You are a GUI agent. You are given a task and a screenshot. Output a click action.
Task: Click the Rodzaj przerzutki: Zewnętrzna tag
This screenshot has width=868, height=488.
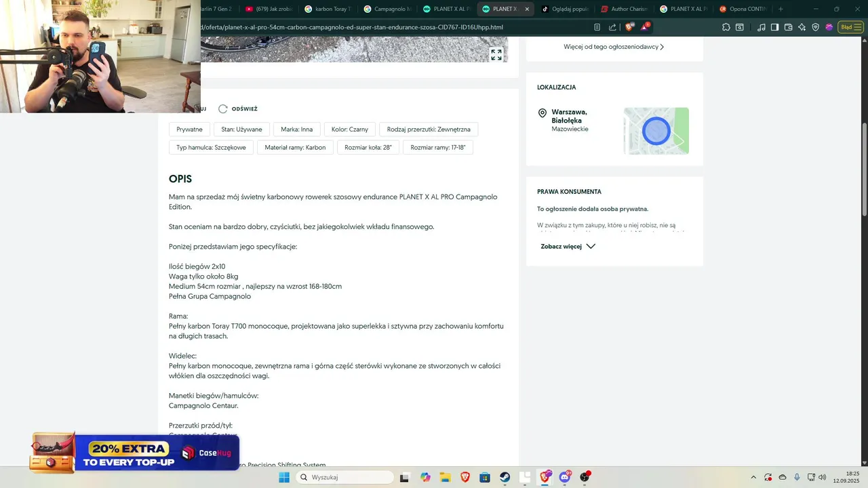pos(429,129)
